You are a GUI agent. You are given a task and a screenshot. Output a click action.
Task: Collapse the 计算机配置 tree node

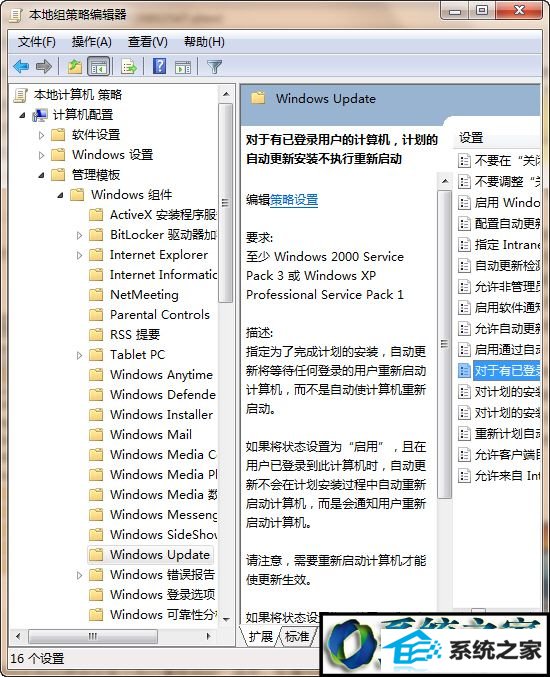22,115
